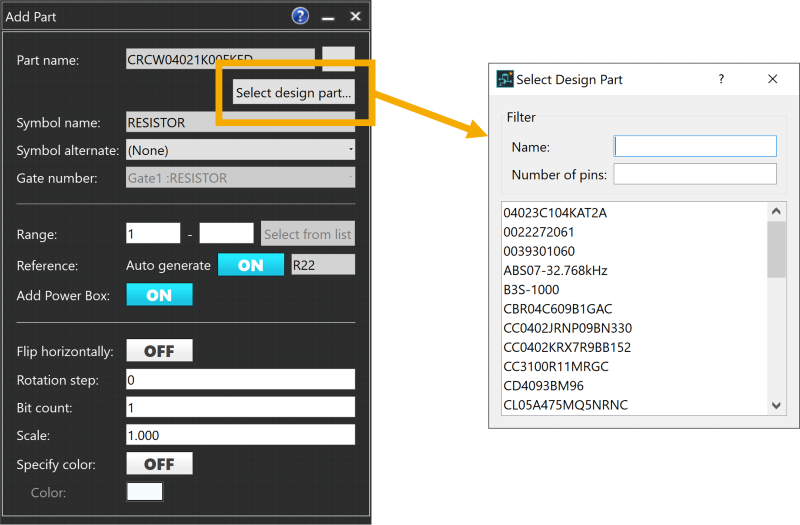This screenshot has width=800, height=525.
Task: Click the Select Design Part window icon
Action: coord(505,79)
